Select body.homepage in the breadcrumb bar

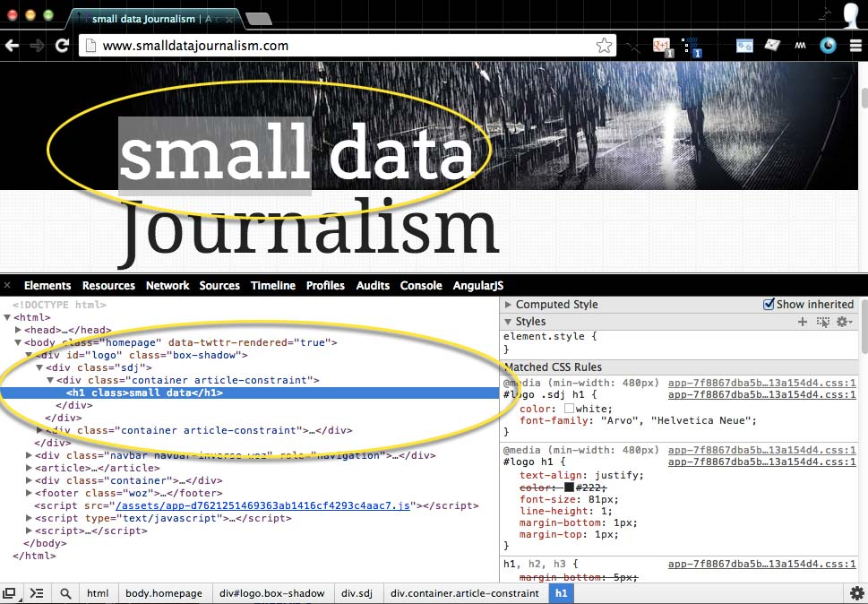point(164,593)
